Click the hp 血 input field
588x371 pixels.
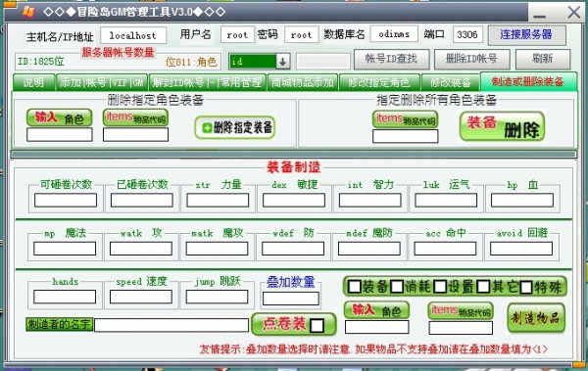522,200
